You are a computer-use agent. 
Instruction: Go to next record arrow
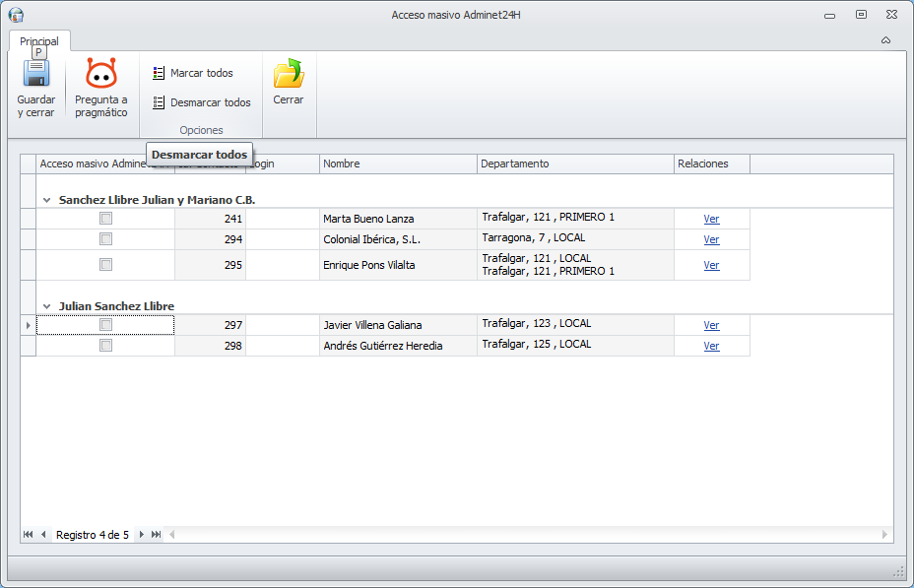pos(142,535)
